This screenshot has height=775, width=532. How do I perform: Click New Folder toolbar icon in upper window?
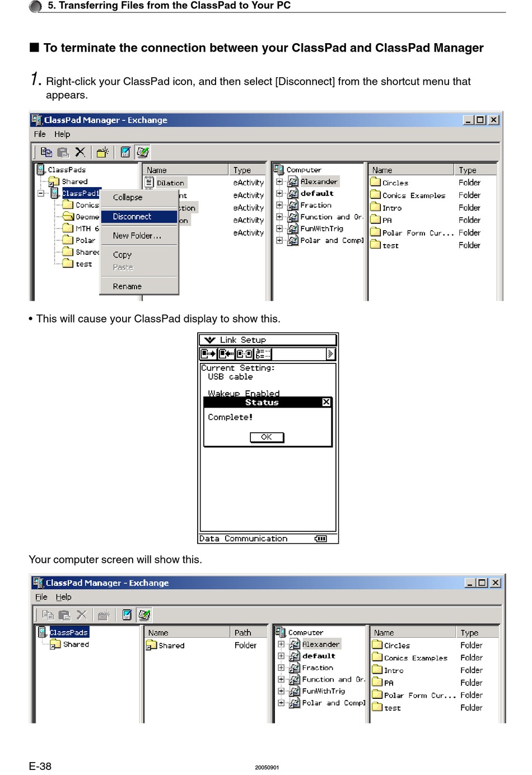pos(102,152)
